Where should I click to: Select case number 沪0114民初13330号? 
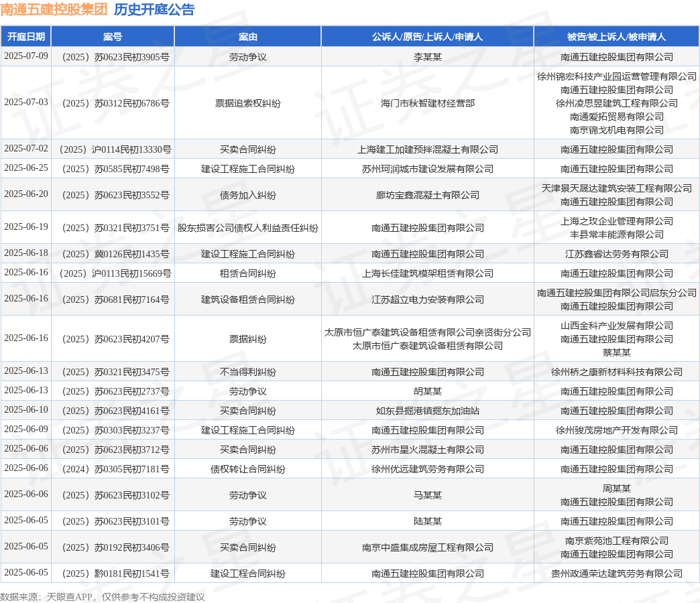point(115,149)
